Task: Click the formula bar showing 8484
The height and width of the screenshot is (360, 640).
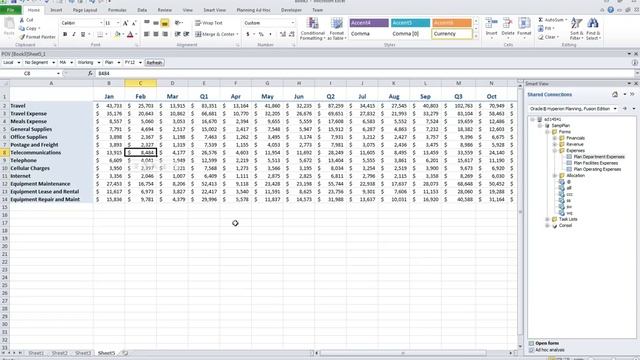Action: pos(365,73)
